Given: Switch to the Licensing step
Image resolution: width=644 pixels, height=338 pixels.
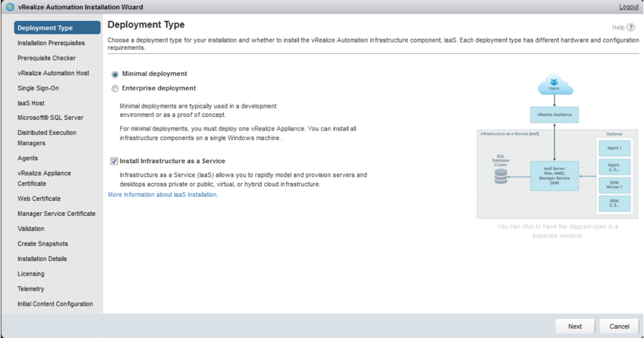Looking at the screenshot, I should (31, 274).
